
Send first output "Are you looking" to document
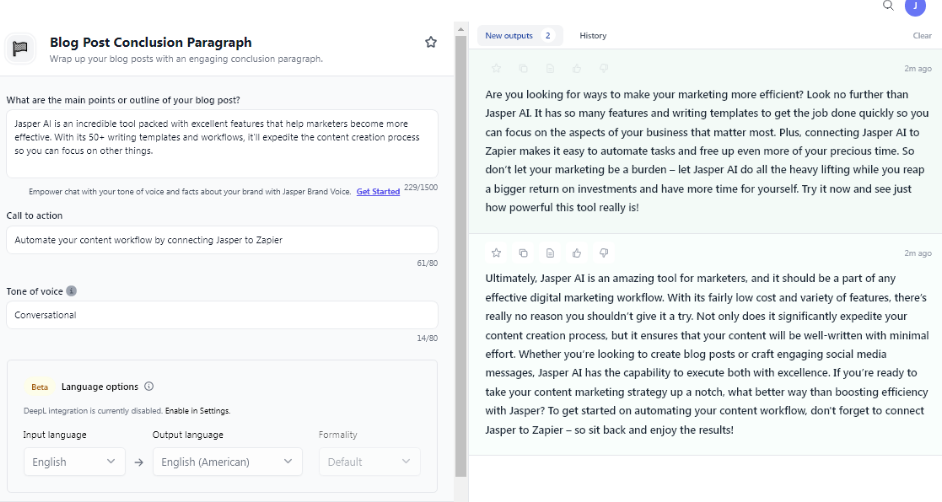(x=550, y=68)
